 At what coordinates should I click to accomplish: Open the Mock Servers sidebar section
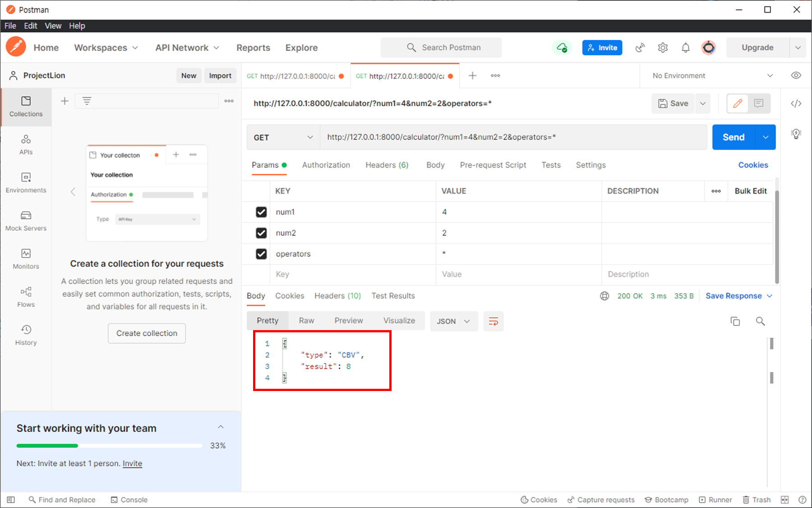[x=26, y=221]
